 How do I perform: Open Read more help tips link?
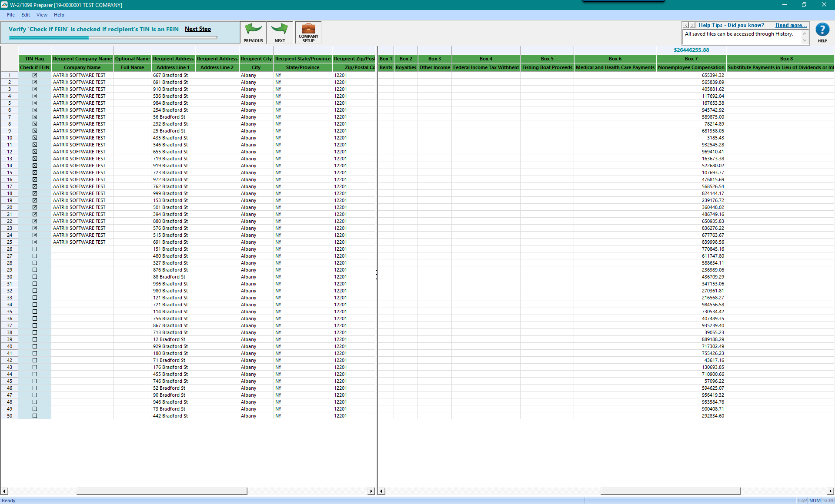point(791,25)
